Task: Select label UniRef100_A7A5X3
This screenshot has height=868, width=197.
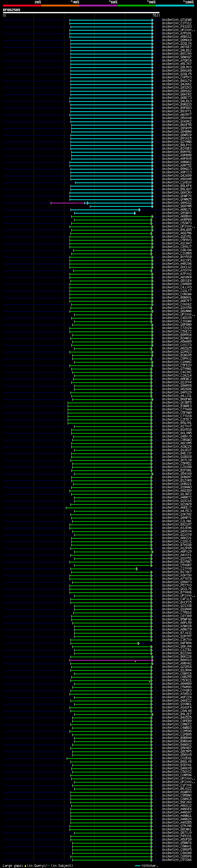Action: point(177,694)
